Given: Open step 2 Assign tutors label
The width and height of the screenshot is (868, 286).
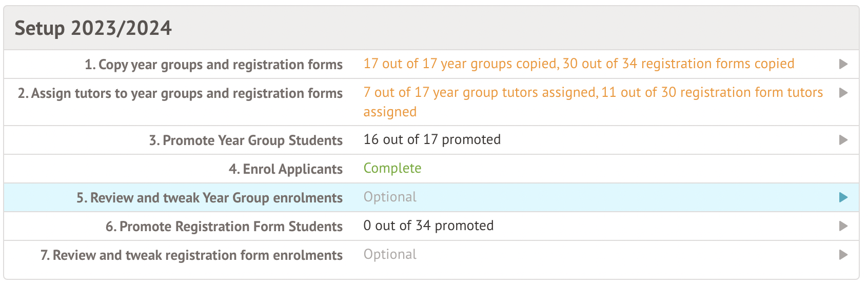Looking at the screenshot, I should (180, 93).
